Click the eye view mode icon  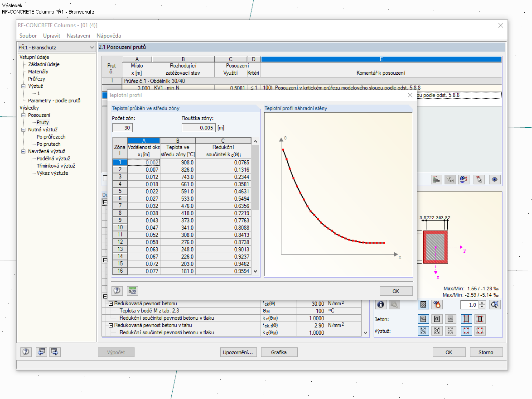494,179
